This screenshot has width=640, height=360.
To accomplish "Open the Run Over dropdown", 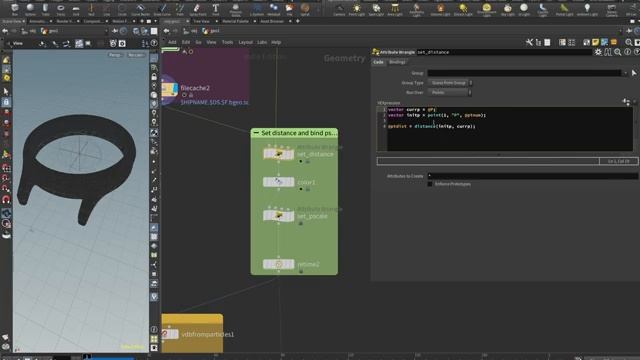I will [x=449, y=93].
